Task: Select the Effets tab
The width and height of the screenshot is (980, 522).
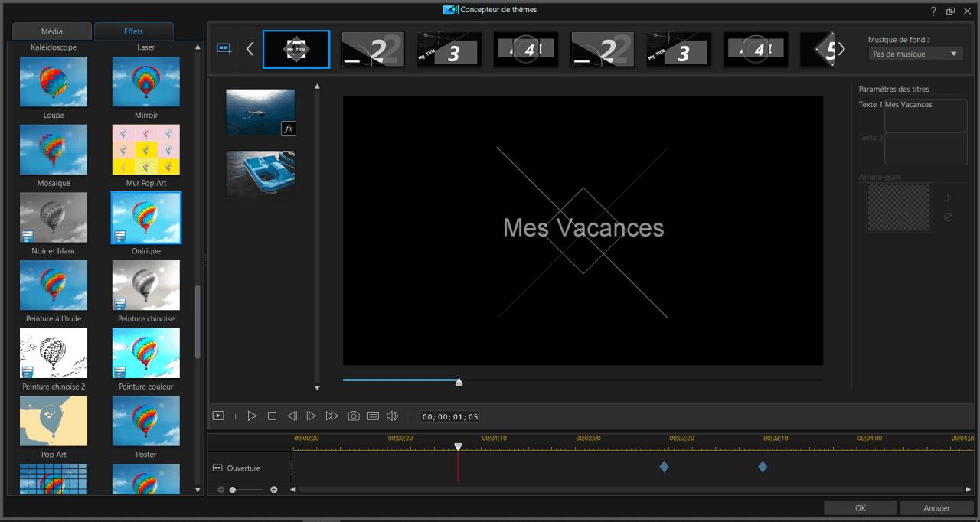Action: 134,31
